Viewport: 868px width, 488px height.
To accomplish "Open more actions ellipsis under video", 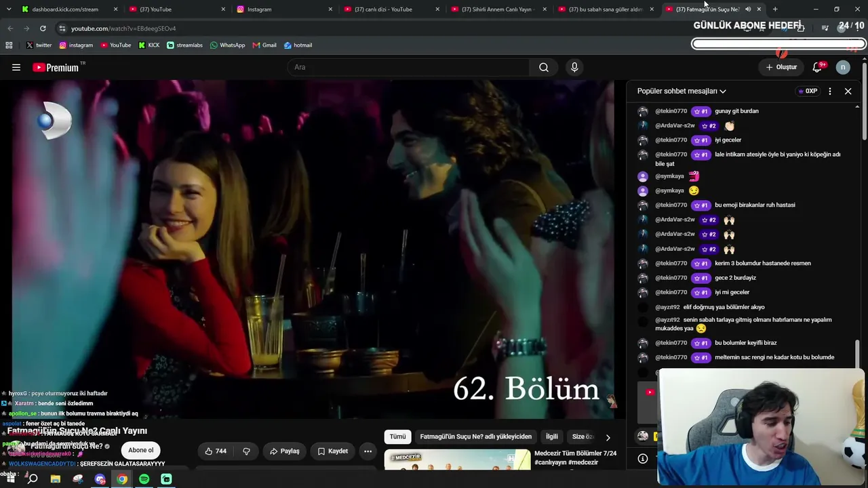I will pos(368,451).
